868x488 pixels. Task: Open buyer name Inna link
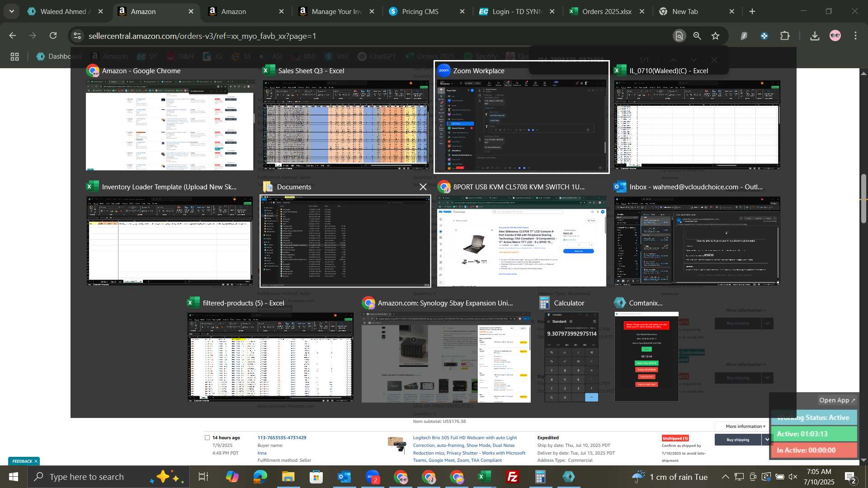[x=262, y=453]
